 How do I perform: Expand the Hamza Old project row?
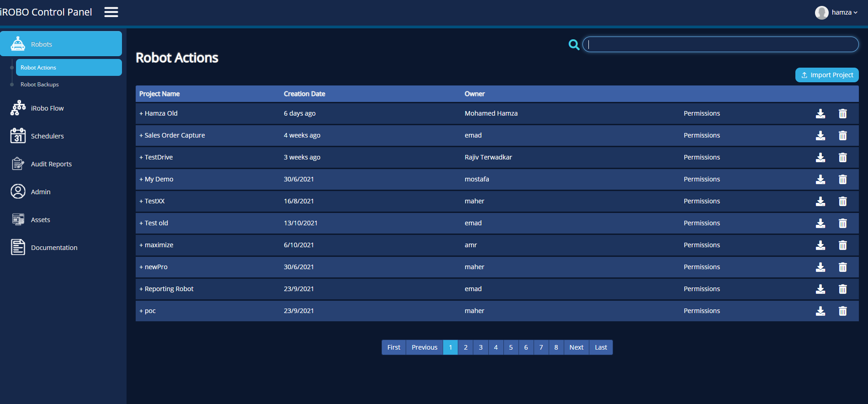[141, 113]
